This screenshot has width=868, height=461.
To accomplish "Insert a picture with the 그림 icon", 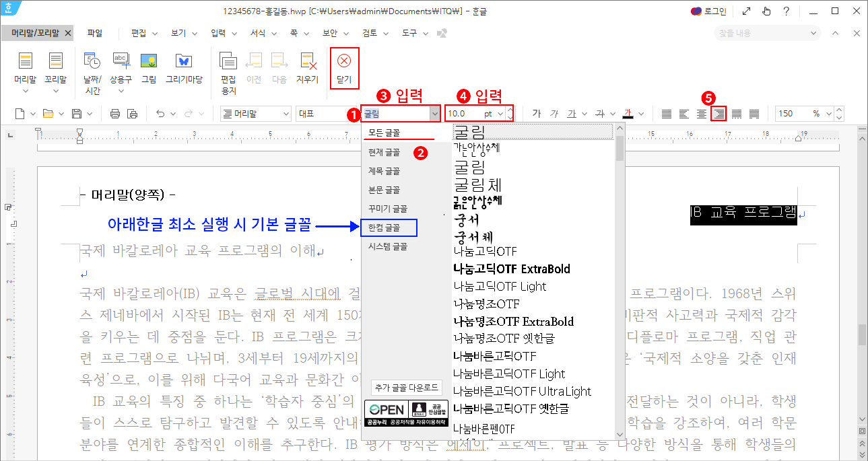I will 149,67.
